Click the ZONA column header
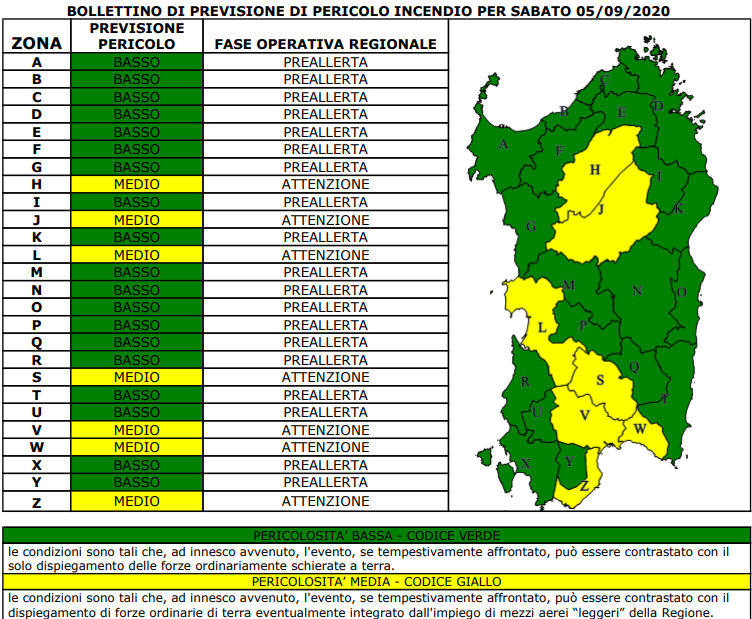 37,44
